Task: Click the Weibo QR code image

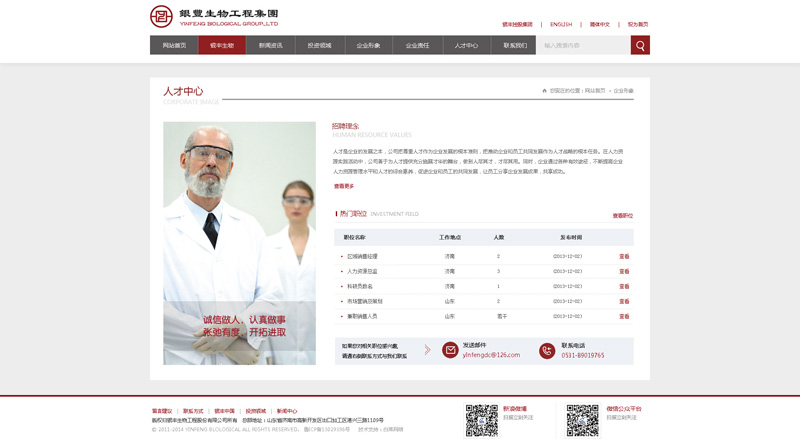Action: (x=481, y=420)
